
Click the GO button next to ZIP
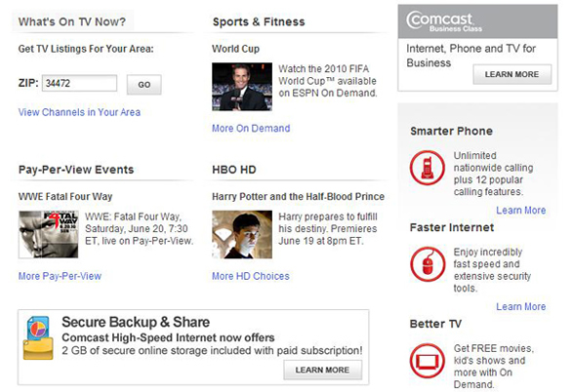[144, 85]
